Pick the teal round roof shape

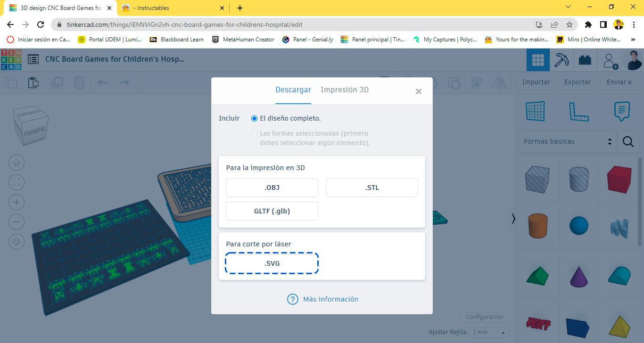pos(619,275)
